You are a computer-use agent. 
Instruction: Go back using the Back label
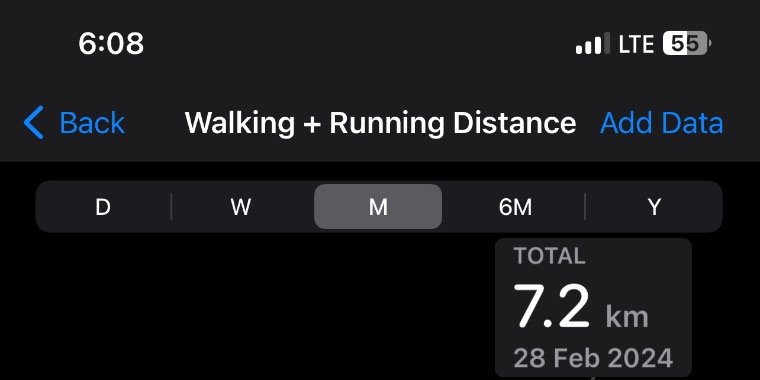92,123
